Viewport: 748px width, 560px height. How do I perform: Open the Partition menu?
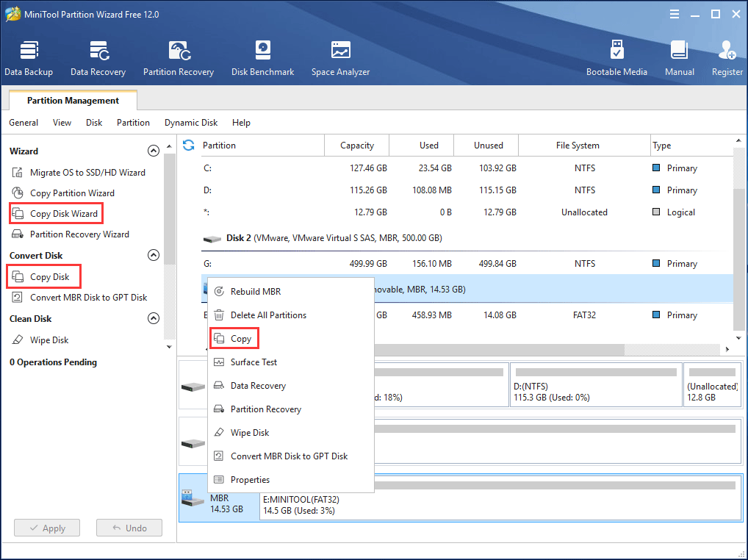[133, 123]
